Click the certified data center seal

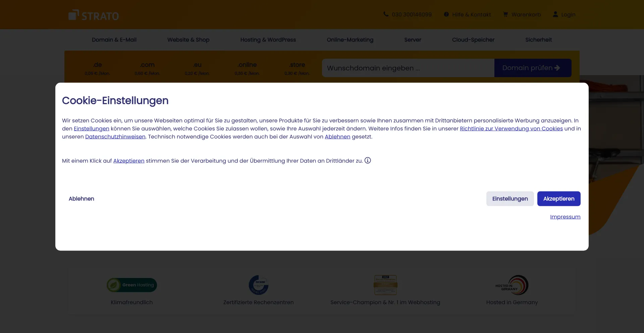(259, 285)
